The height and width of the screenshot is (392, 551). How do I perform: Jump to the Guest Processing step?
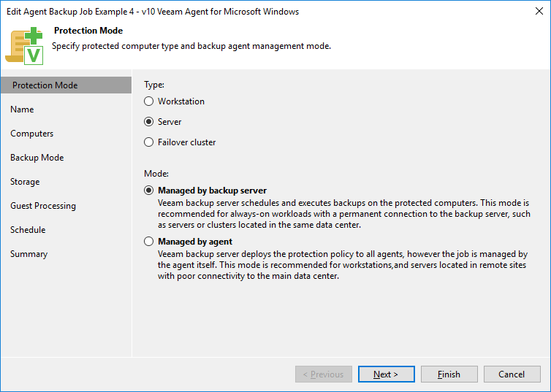(x=43, y=206)
